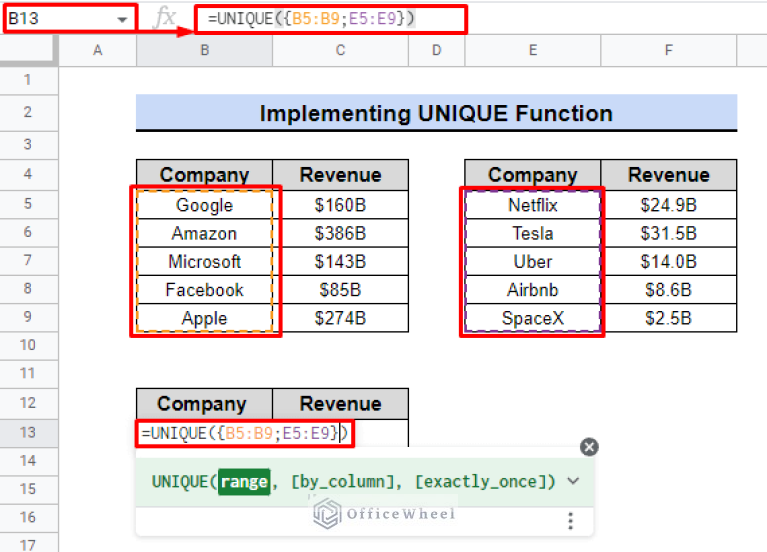Screen dimensions: 767x552
Task: Click cell B13 with the UNIQUE formula
Action: coord(245,433)
